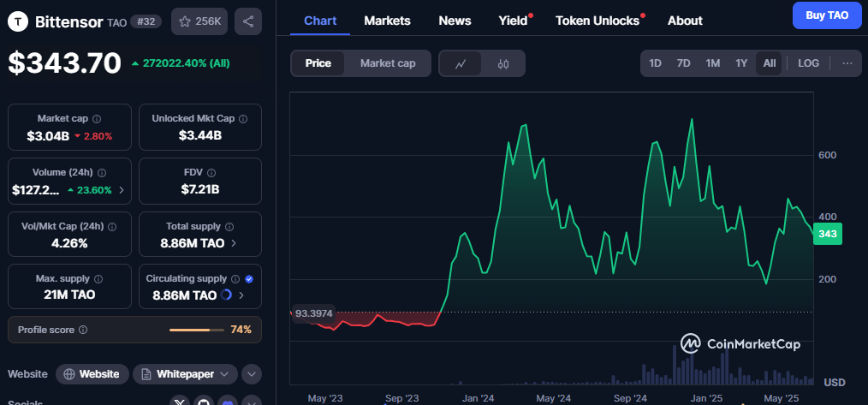Open Vol/Mkt Cap (24h) info icon
This screenshot has width=868, height=405.
click(x=112, y=227)
